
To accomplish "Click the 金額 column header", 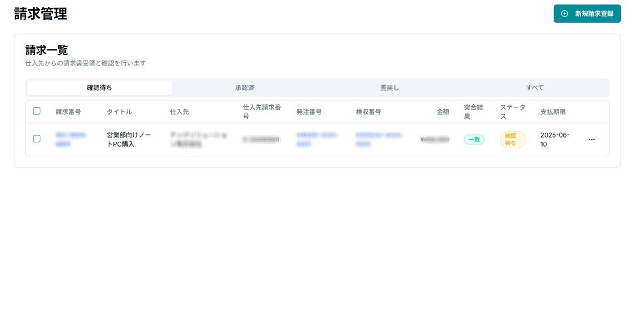I will [443, 112].
